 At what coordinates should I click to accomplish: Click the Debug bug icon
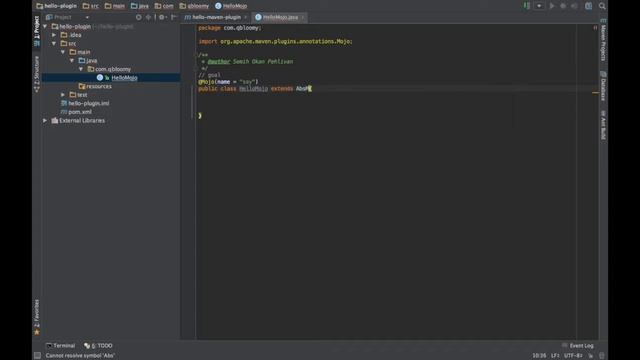tap(563, 6)
